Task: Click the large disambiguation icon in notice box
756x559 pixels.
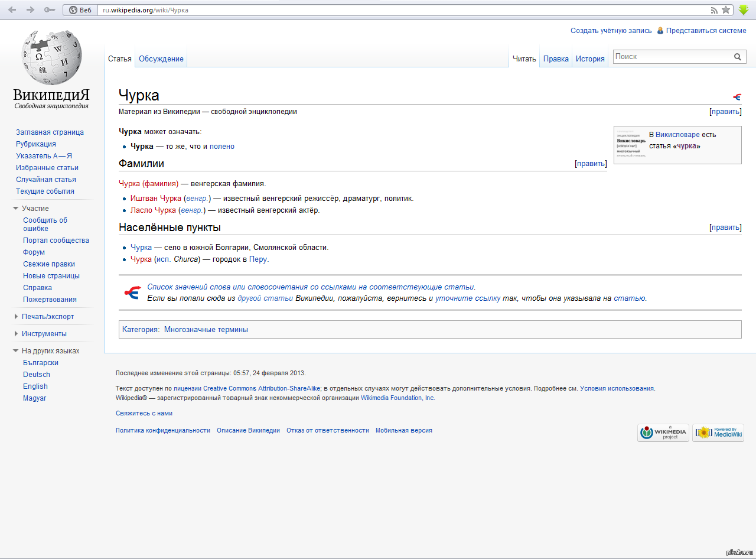Action: coord(132,292)
